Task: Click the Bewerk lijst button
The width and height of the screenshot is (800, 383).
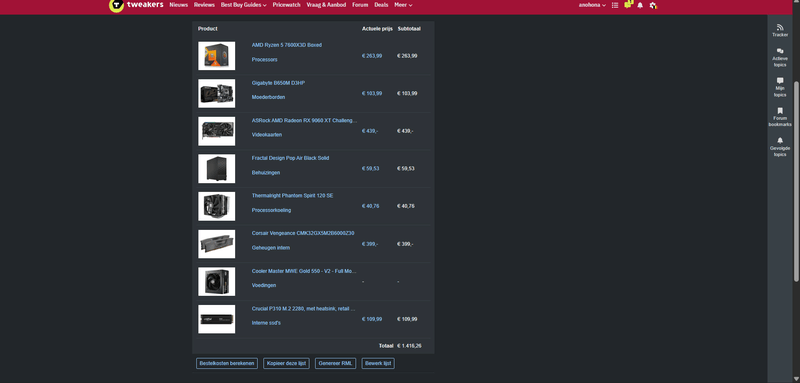Action: point(378,364)
